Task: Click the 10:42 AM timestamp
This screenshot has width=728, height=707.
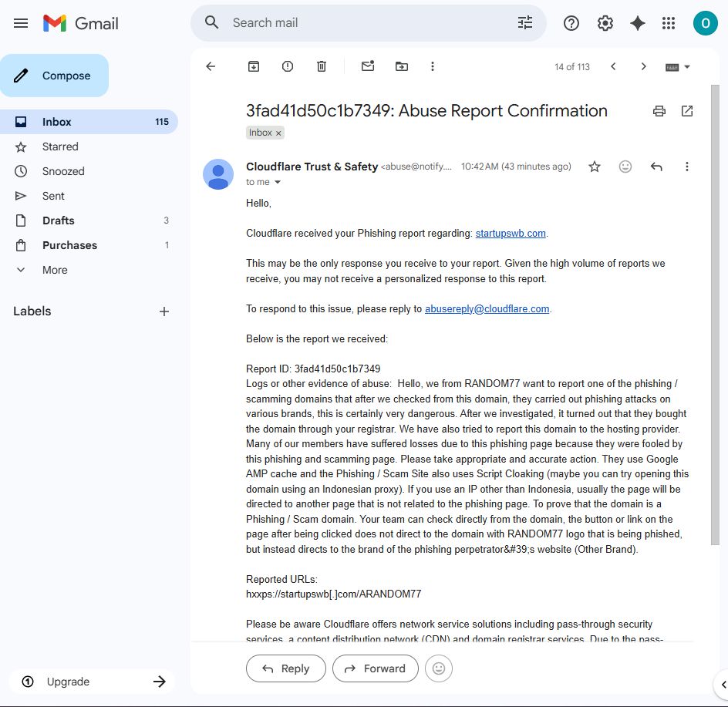Action: (x=516, y=167)
